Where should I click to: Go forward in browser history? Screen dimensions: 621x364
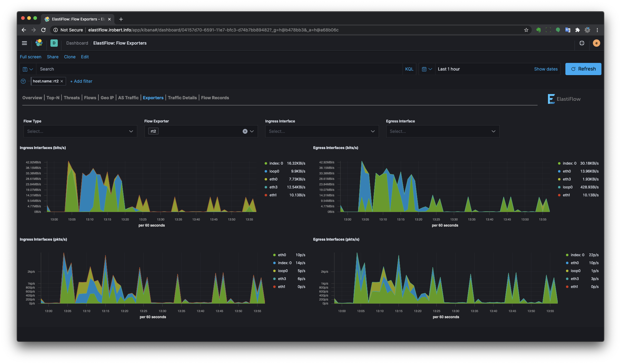tap(34, 30)
